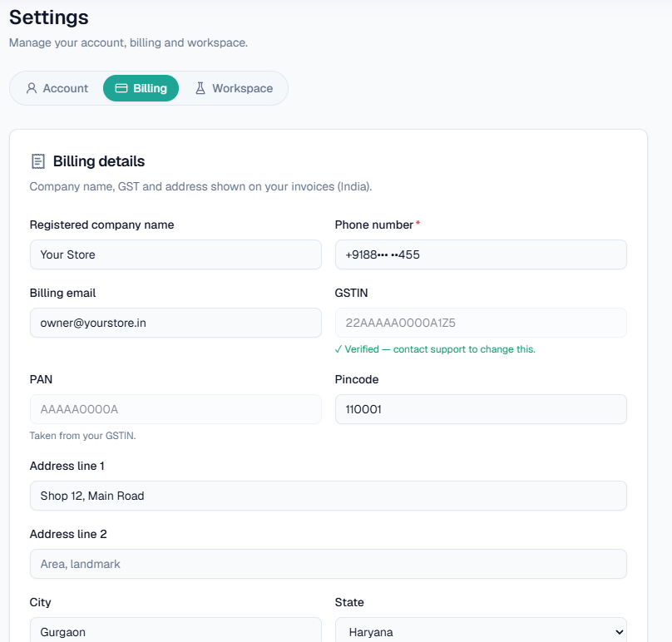
Task: Click the Billing details section title
Action: (99, 161)
